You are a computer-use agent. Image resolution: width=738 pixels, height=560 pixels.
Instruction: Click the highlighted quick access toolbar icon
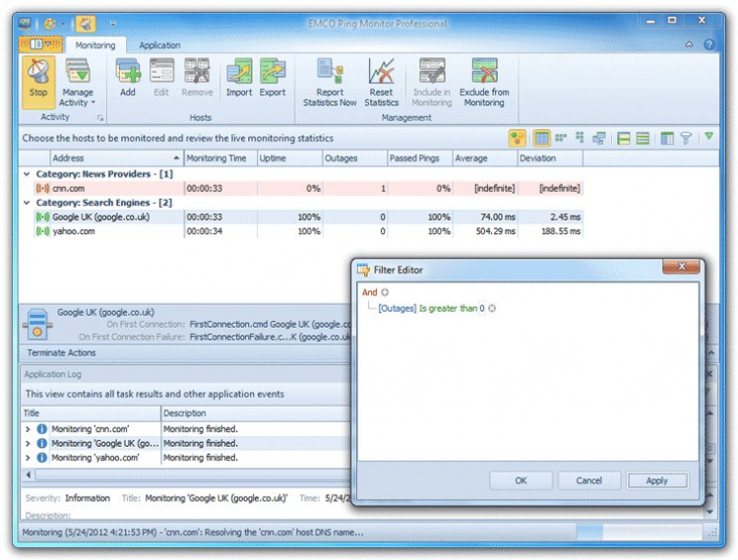coord(86,24)
